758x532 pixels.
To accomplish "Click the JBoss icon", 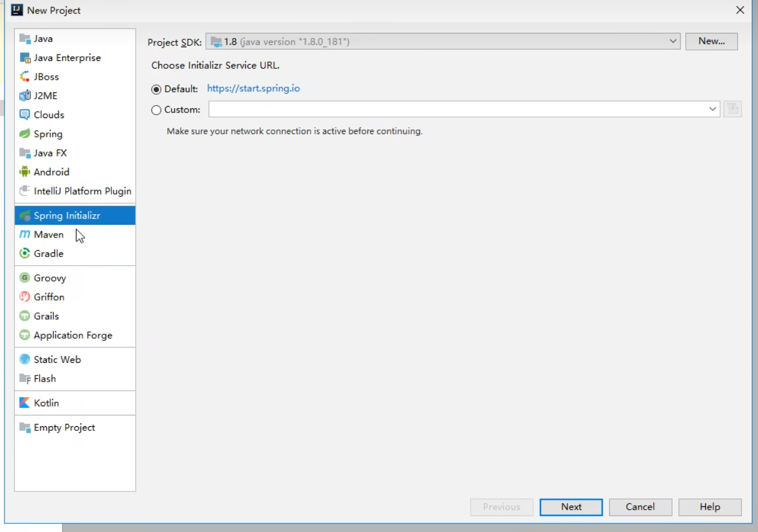I will 25,77.
